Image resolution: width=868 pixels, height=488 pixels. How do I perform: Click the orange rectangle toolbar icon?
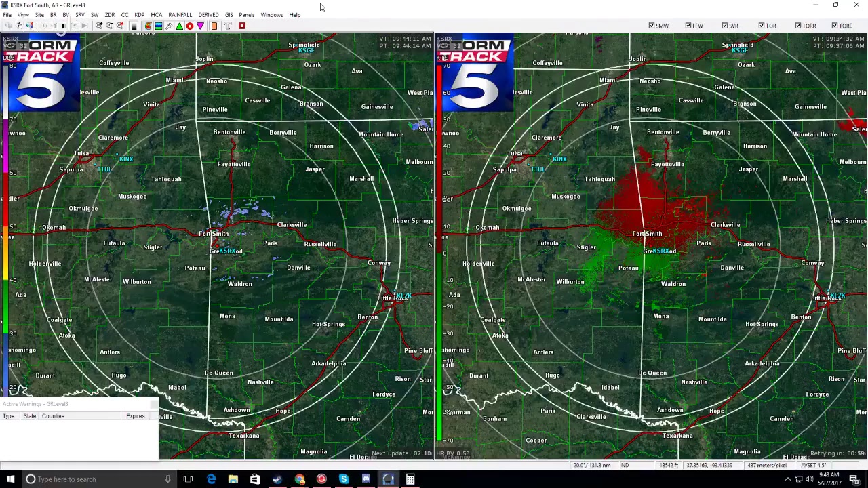click(214, 26)
